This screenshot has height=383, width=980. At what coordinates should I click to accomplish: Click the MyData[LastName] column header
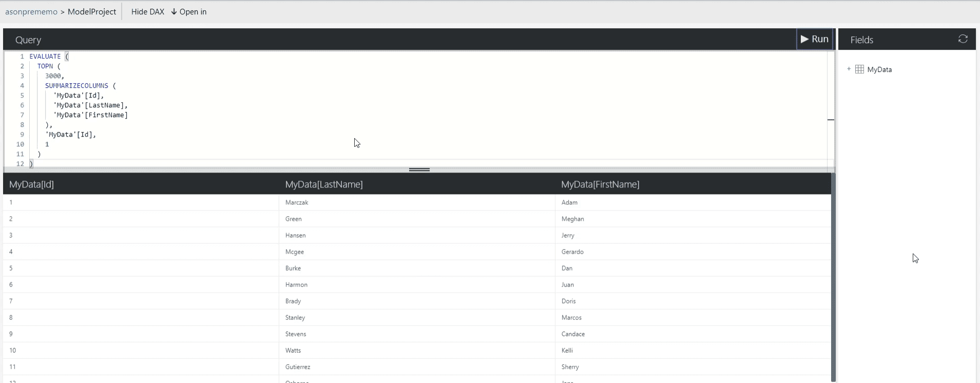pyautogui.click(x=324, y=184)
